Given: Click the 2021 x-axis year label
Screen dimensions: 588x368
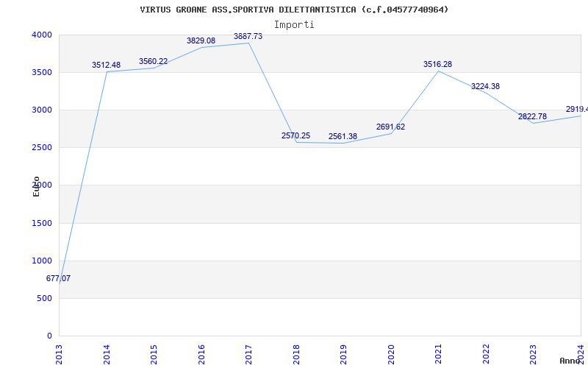Looking at the screenshot, I should pos(438,354).
